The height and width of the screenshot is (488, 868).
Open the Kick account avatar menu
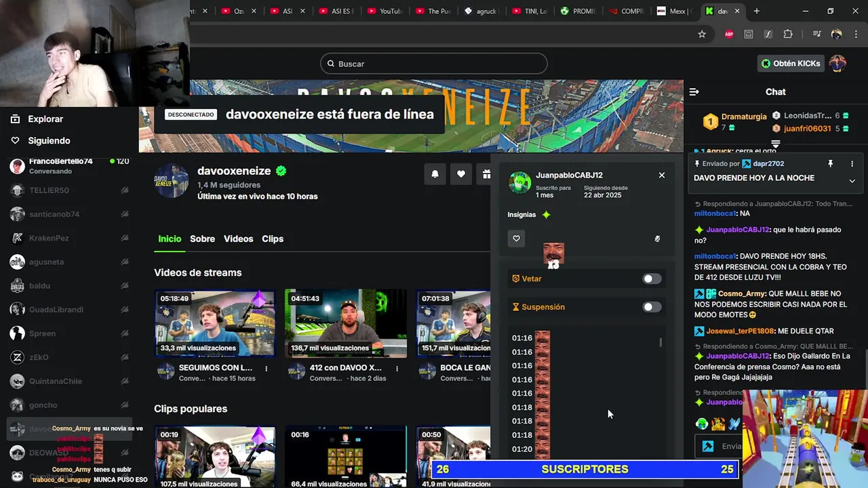point(838,64)
